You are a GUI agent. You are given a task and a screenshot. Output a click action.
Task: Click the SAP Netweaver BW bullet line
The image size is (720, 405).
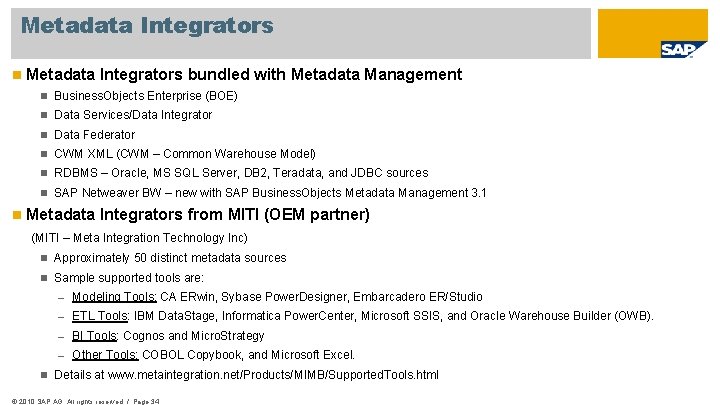tap(270, 193)
